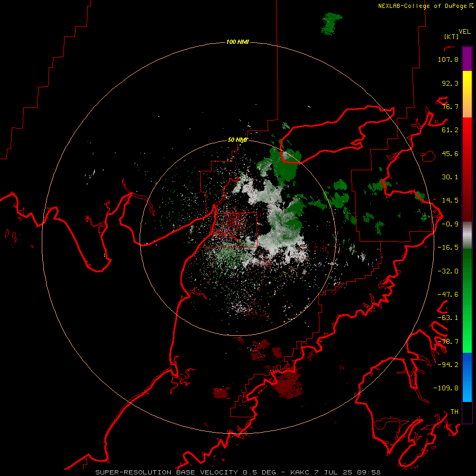The height and width of the screenshot is (476, 476).
Task: Click the TH legend label
Action: (x=454, y=412)
